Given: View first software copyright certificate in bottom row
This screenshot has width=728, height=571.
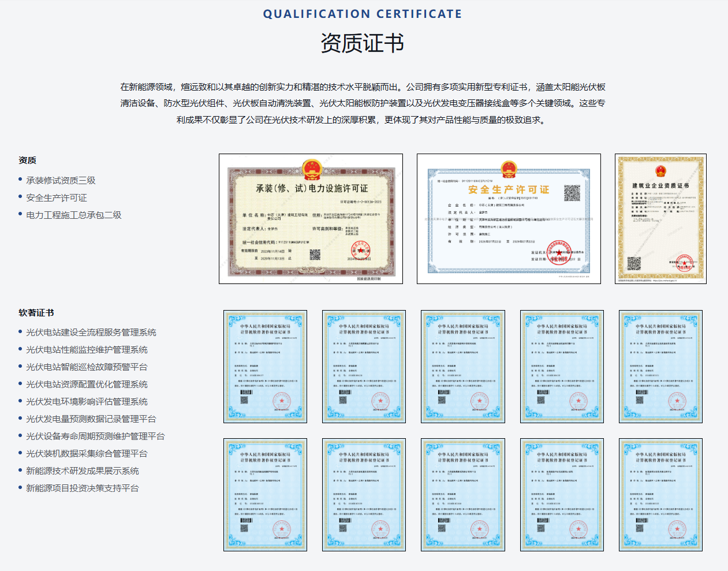Looking at the screenshot, I should point(265,495).
